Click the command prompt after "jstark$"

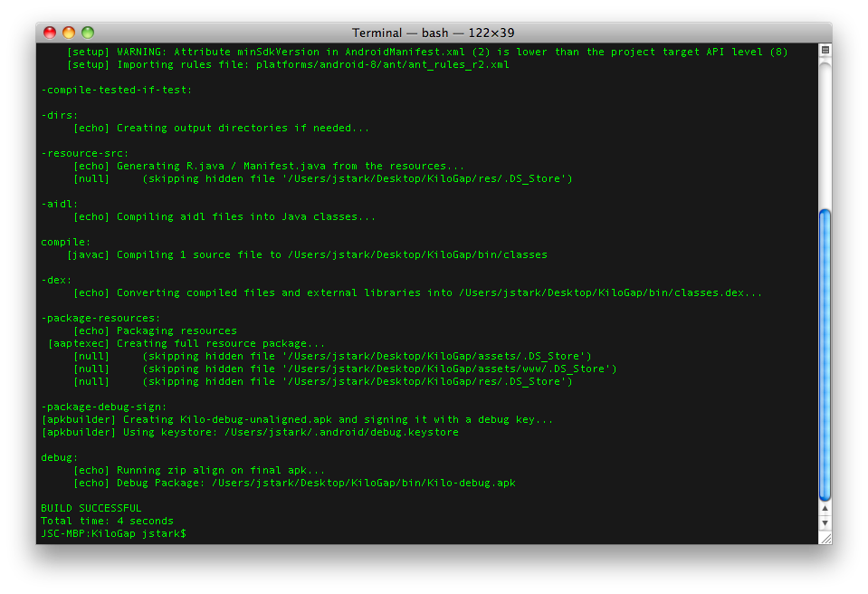tap(192, 534)
